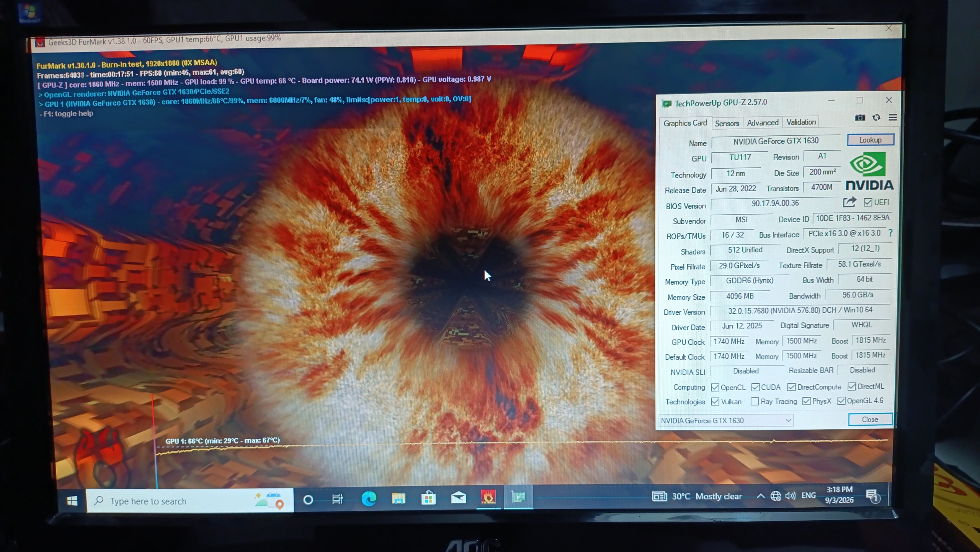Open the Microsoft Store taskbar icon
Image resolution: width=980 pixels, height=552 pixels.
pos(428,498)
